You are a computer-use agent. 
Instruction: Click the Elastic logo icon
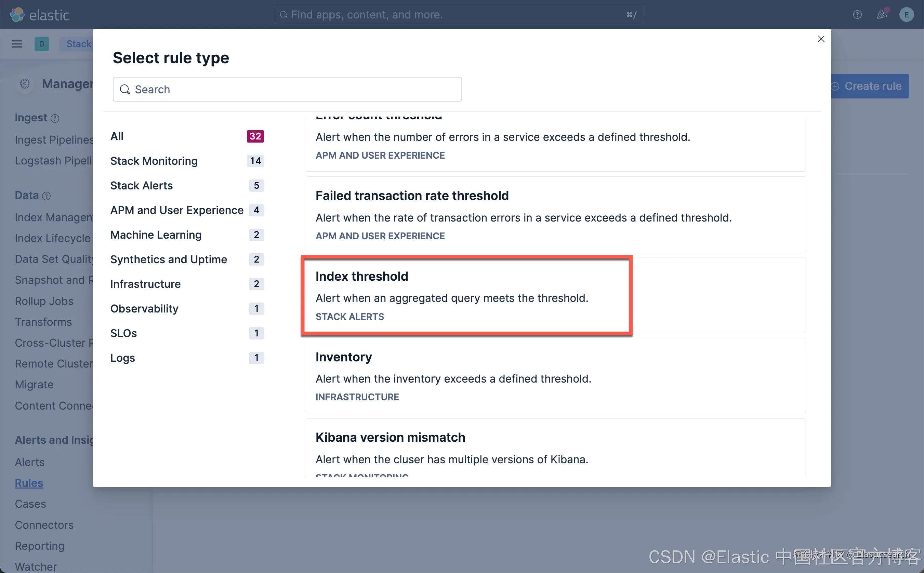tap(17, 15)
